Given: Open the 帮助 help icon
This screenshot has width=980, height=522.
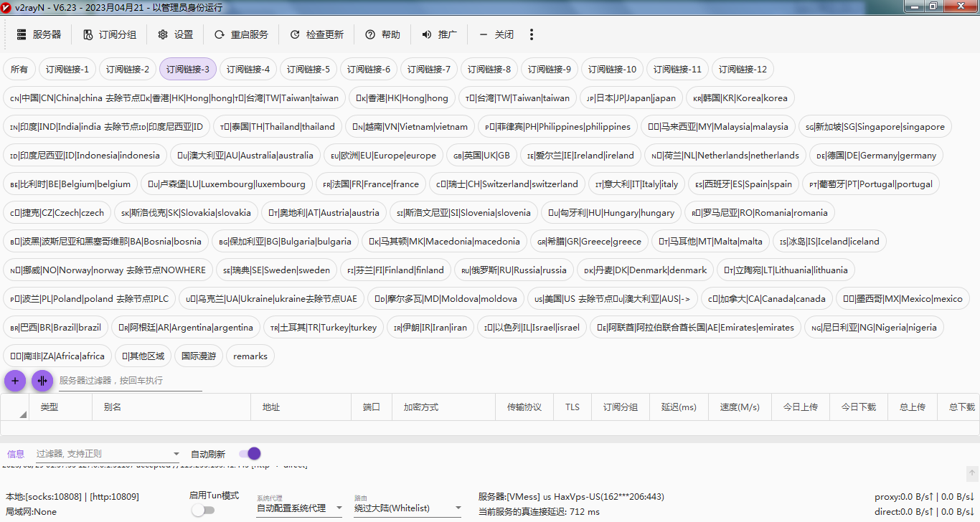Looking at the screenshot, I should tap(370, 34).
